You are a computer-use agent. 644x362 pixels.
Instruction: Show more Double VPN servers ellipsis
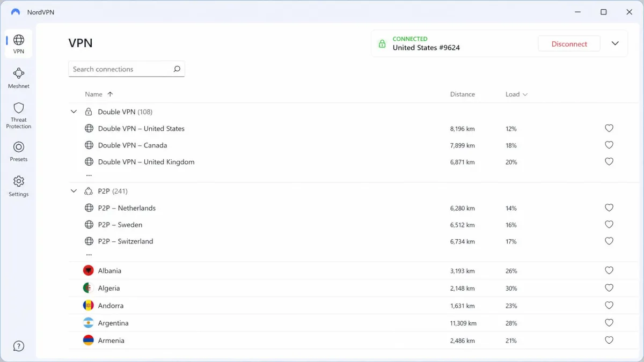pyautogui.click(x=89, y=175)
